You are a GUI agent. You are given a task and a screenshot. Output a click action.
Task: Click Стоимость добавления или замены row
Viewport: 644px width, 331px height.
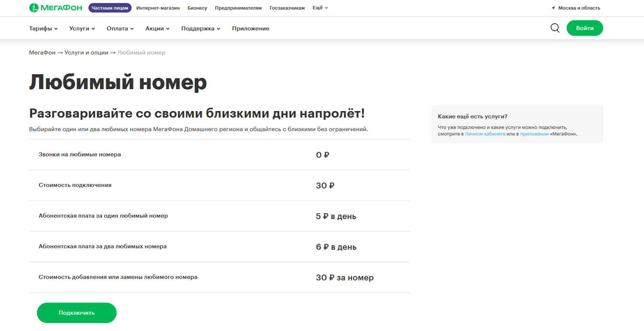[x=219, y=277]
